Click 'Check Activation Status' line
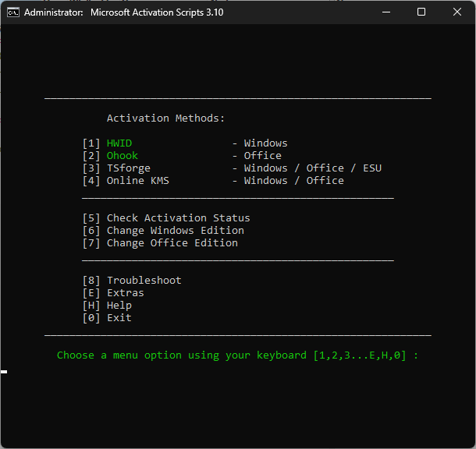Viewport: 476px width, 449px height. [x=179, y=218]
